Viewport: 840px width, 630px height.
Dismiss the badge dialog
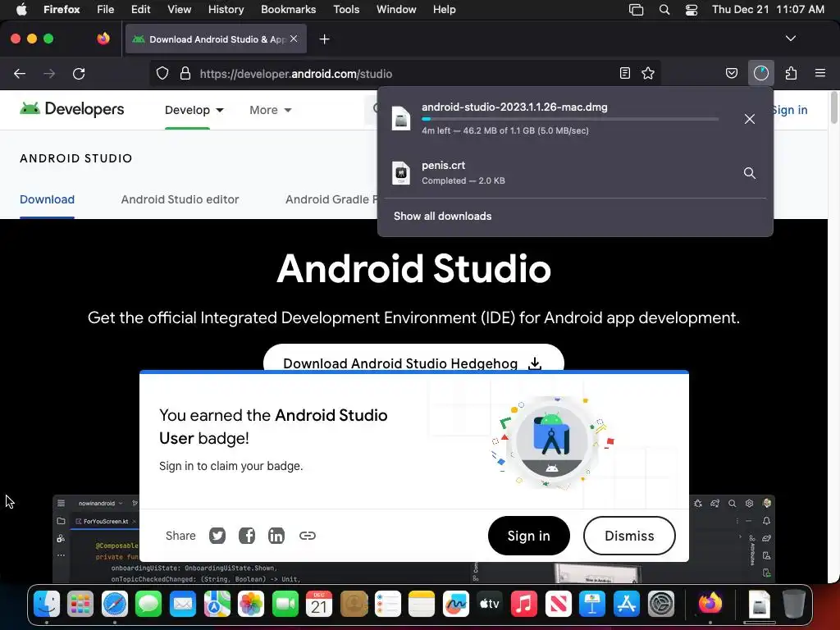tap(629, 536)
